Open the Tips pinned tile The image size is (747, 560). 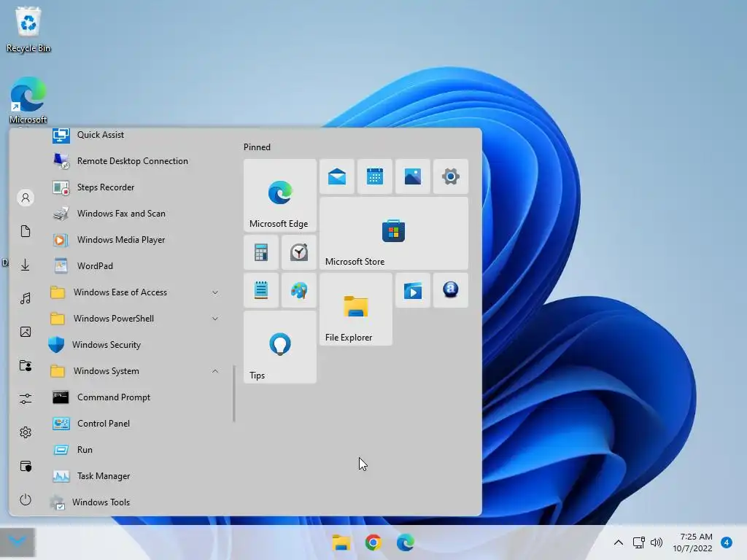[x=279, y=347]
